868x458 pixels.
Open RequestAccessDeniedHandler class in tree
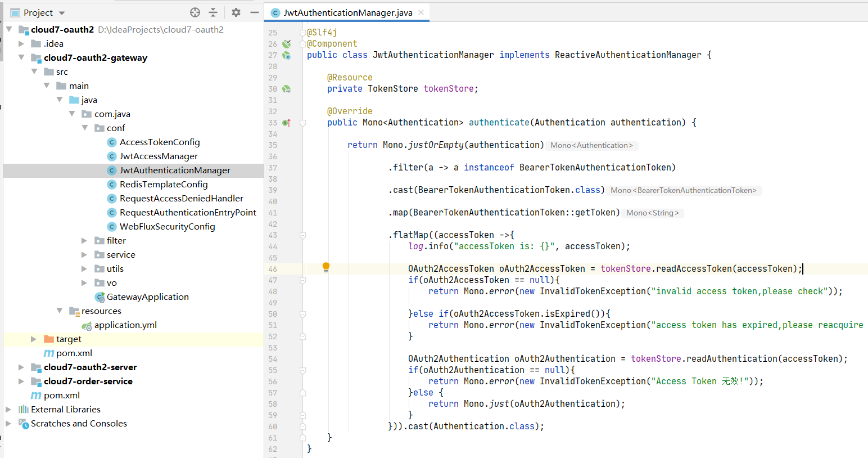click(182, 198)
